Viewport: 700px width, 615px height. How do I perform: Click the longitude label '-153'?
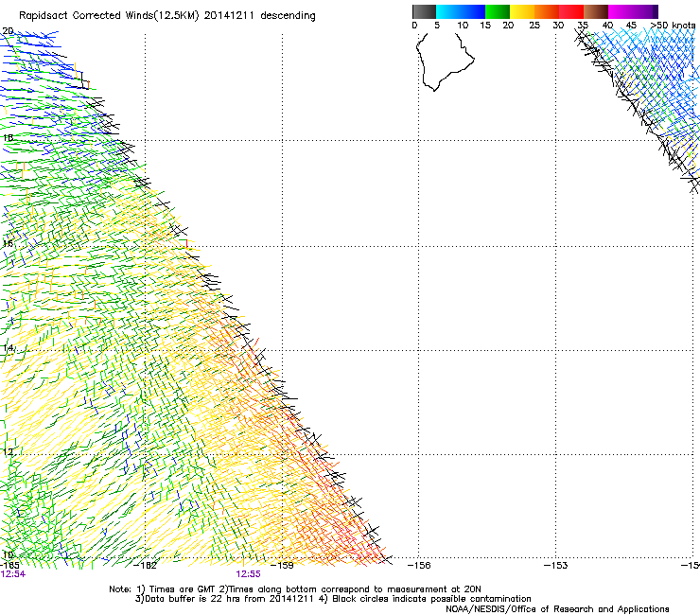[x=555, y=566]
